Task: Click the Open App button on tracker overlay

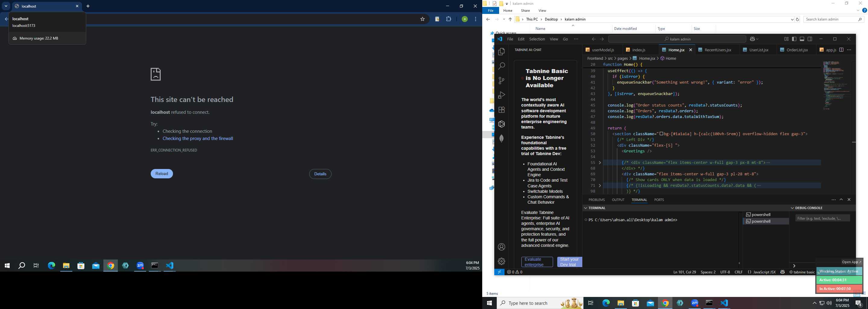Action: click(x=851, y=262)
